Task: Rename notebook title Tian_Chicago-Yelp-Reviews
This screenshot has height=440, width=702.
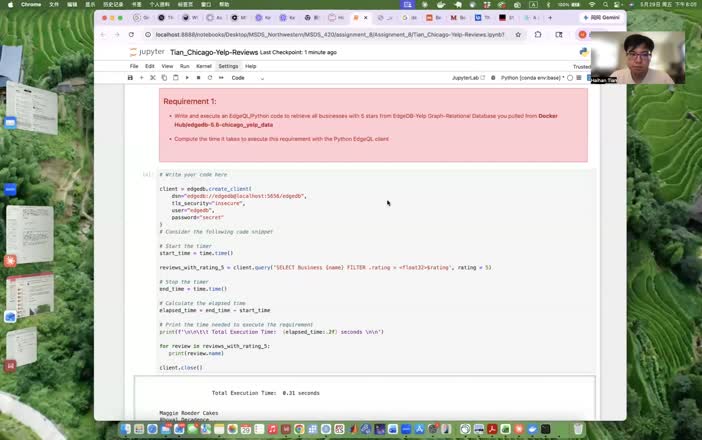Action: 214,52
